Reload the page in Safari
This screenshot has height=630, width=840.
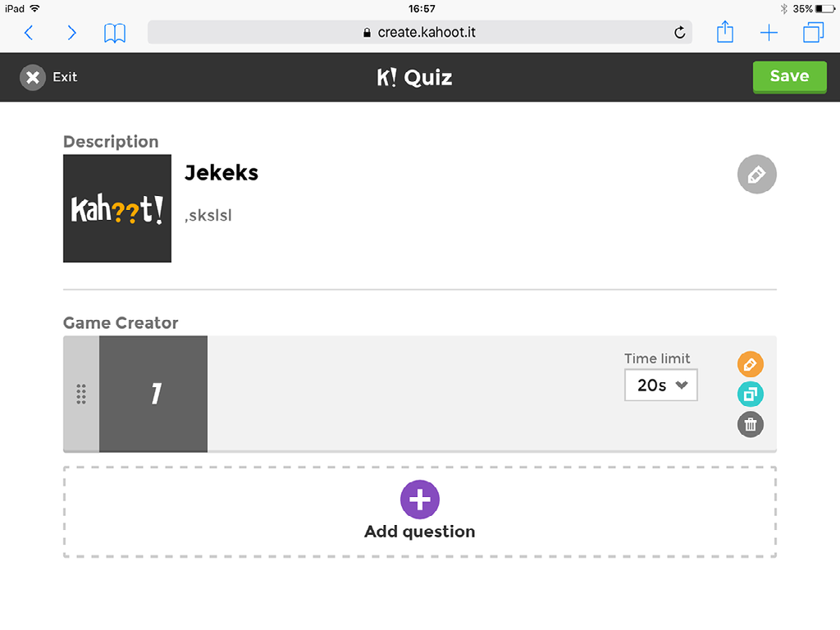[x=679, y=33]
